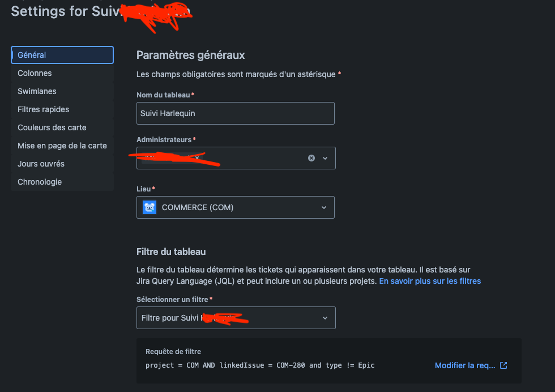The height and width of the screenshot is (392, 555).
Task: Go to the Jours ouvrés section
Action: (x=62, y=164)
